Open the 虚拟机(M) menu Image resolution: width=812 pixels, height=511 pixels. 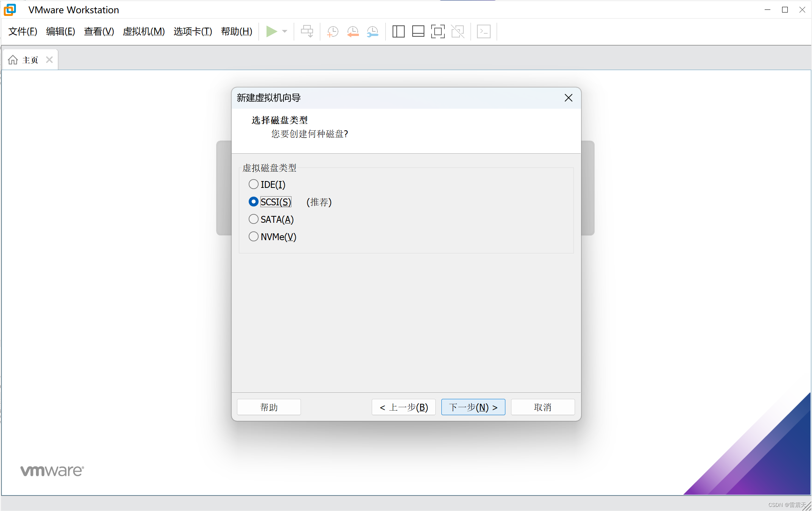point(144,31)
